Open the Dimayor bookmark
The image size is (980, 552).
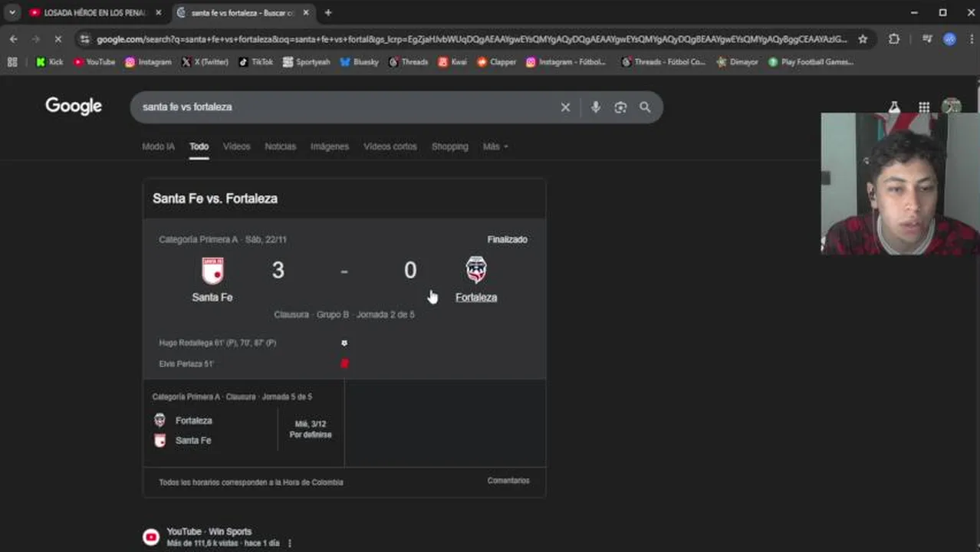(737, 62)
